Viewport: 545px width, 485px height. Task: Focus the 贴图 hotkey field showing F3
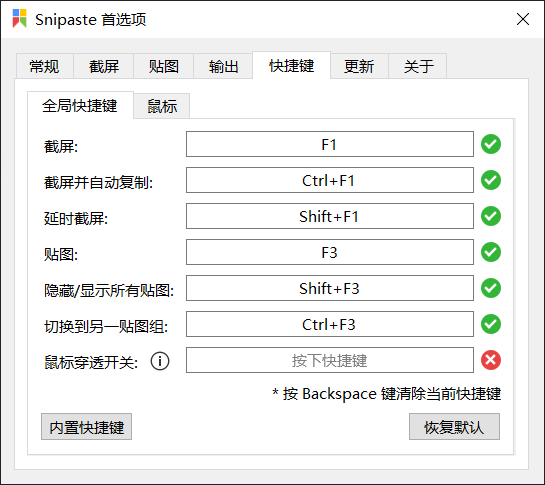(x=330, y=252)
